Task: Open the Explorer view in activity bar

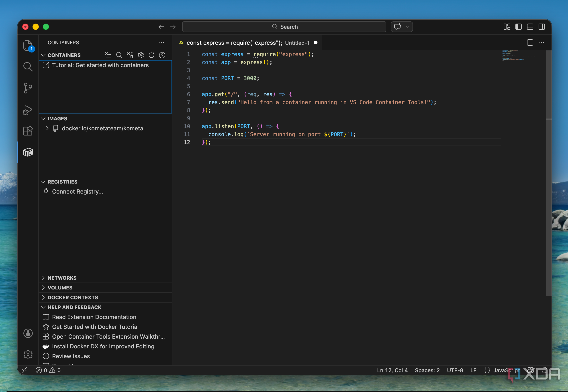Action: click(28, 46)
